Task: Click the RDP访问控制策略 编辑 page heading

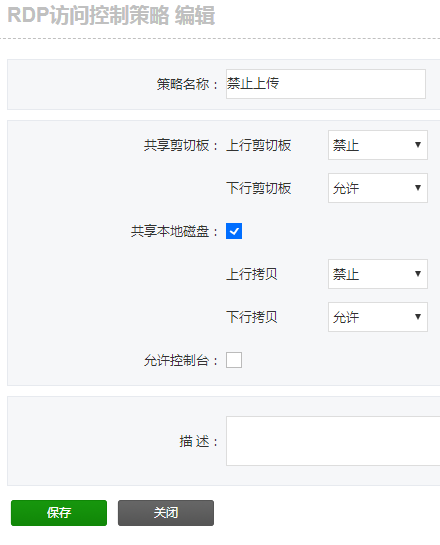Action: coord(111,16)
